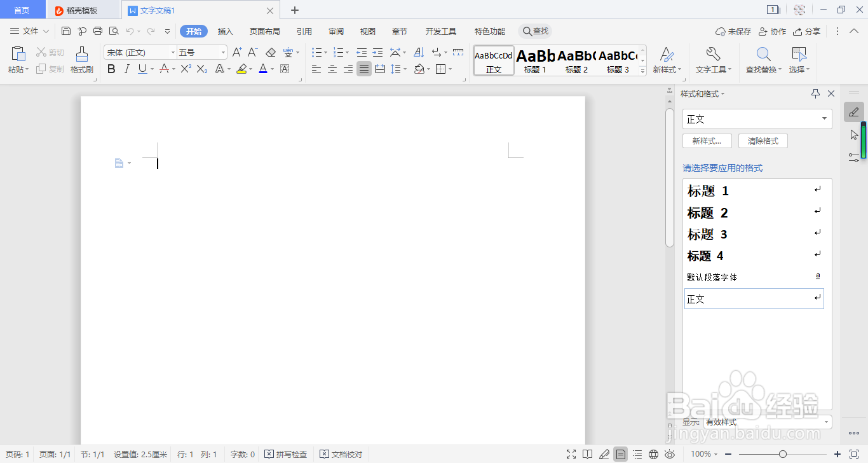The height and width of the screenshot is (463, 868).
Task: Apply Subscript formatting
Action: tap(202, 69)
